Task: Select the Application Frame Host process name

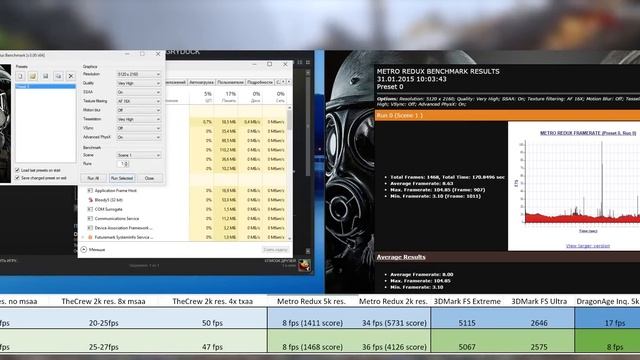Action: 116,191
